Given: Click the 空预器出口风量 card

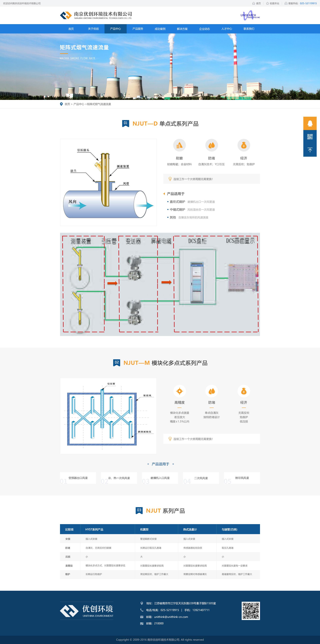Looking at the screenshot, I should [x=78, y=478].
